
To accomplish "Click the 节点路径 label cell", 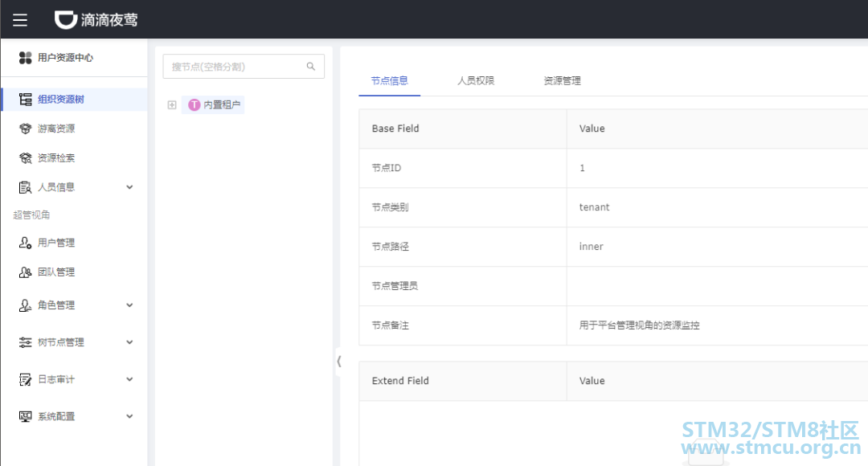I will coord(463,247).
